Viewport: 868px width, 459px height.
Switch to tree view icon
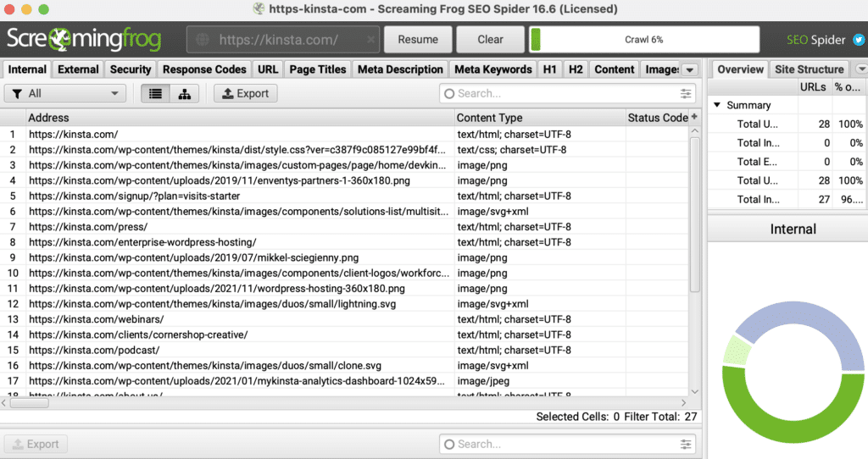pyautogui.click(x=184, y=93)
